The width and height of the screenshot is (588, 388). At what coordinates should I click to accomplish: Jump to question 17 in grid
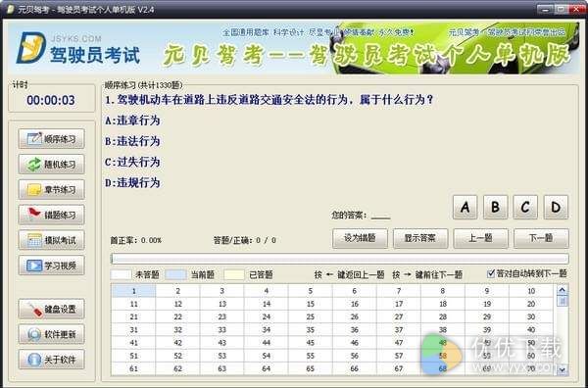[x=399, y=304]
